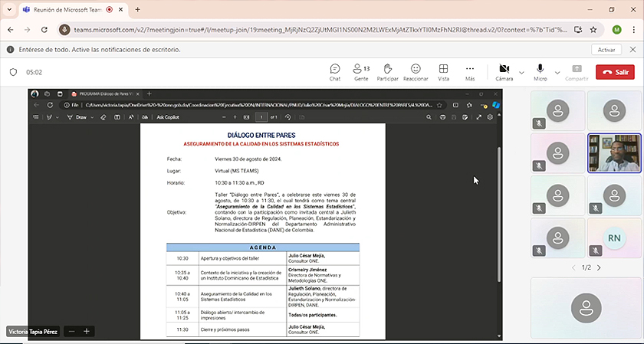This screenshot has width=644, height=344.
Task: Open the Chrome tab search dropdown
Action: pos(9,9)
